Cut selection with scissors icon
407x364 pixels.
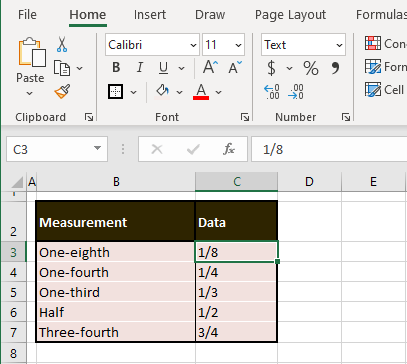[62, 45]
